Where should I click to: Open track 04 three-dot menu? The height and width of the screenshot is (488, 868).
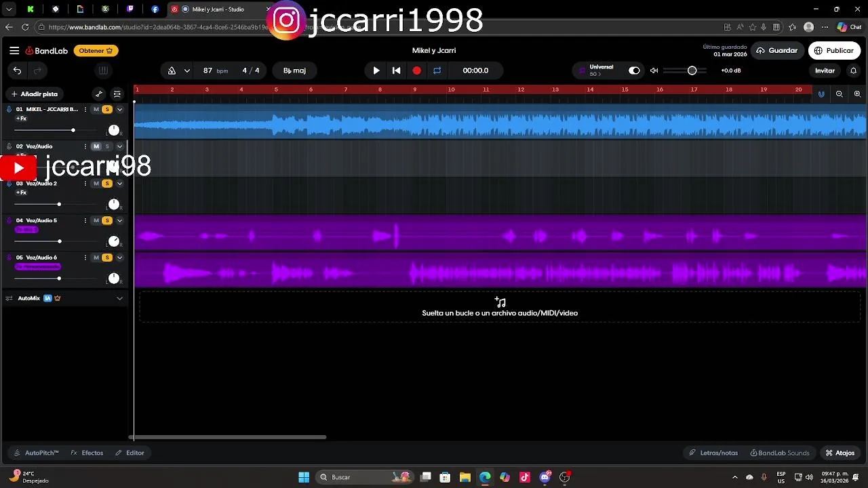tap(85, 220)
